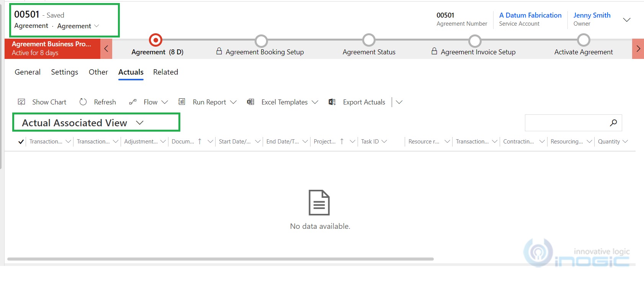Screen dimensions: 644x282
Task: Click the Agreement Status stage label
Action: pos(369,52)
